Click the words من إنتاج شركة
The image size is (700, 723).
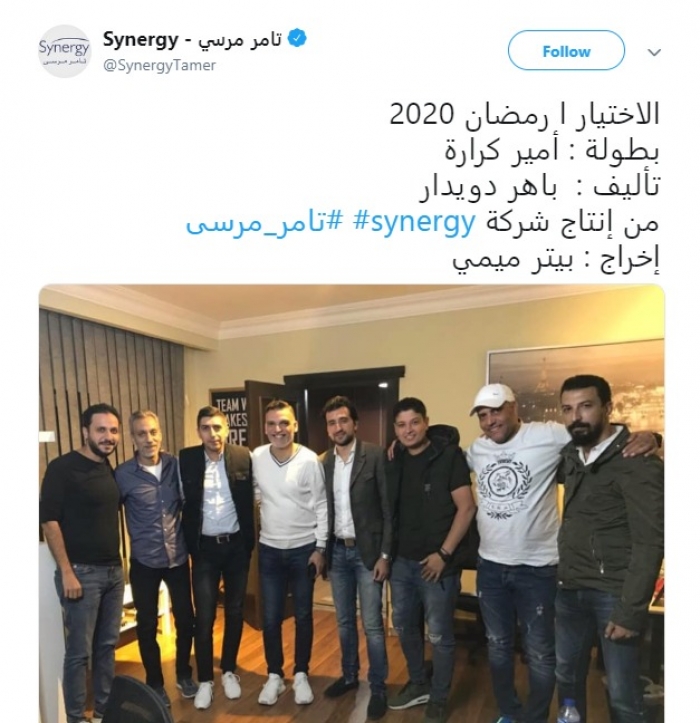(573, 223)
